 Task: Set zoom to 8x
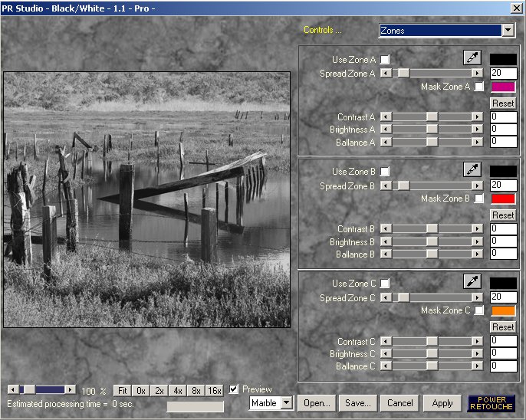pos(196,391)
